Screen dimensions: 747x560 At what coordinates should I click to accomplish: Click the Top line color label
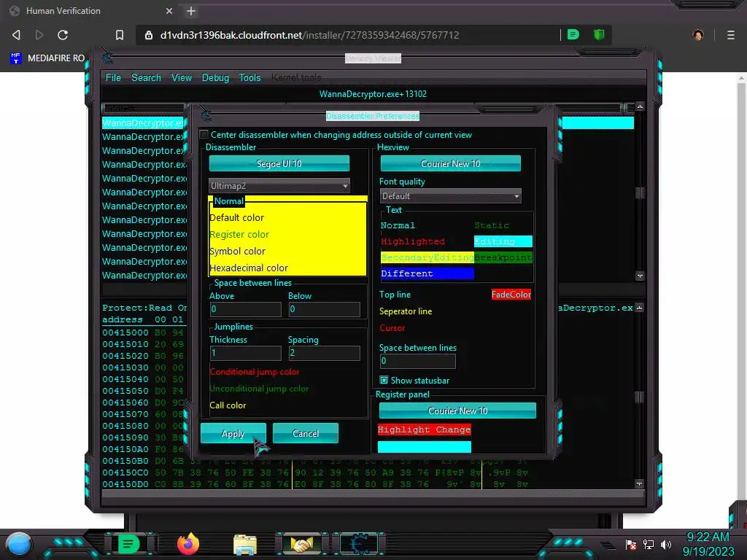click(x=395, y=295)
